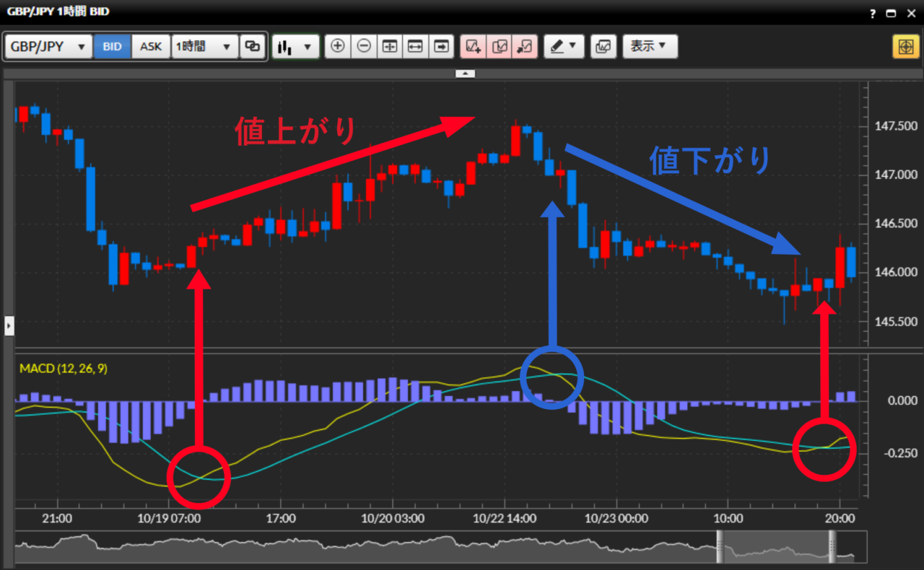The height and width of the screenshot is (570, 924).
Task: Click the zoom out minus icon
Action: 364,46
